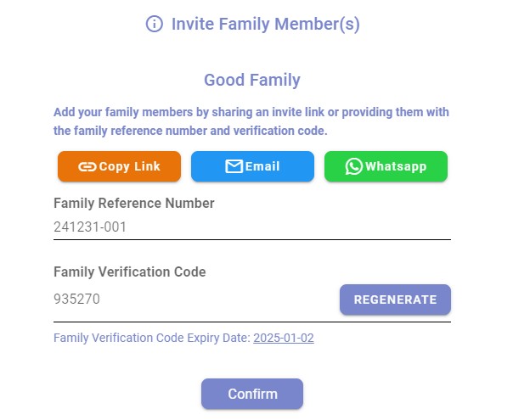Click the Family Verification Code Expiry Date label
The image size is (530, 420).
pyautogui.click(x=152, y=338)
